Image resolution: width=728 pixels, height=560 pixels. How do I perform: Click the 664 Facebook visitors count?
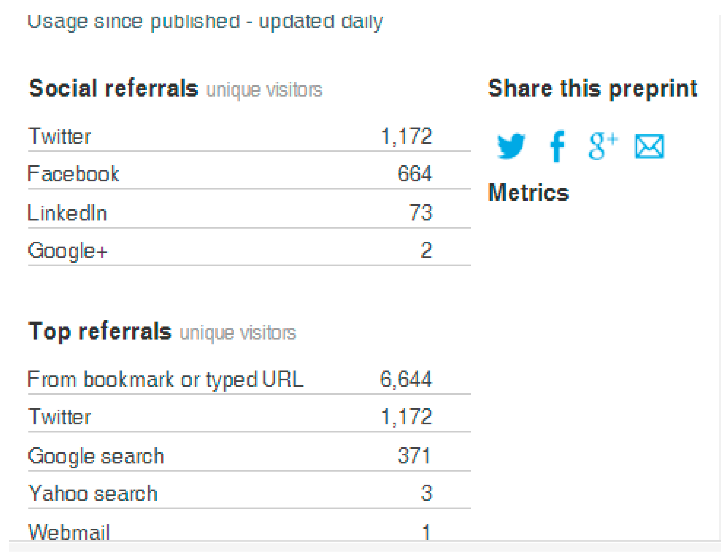coord(414,174)
